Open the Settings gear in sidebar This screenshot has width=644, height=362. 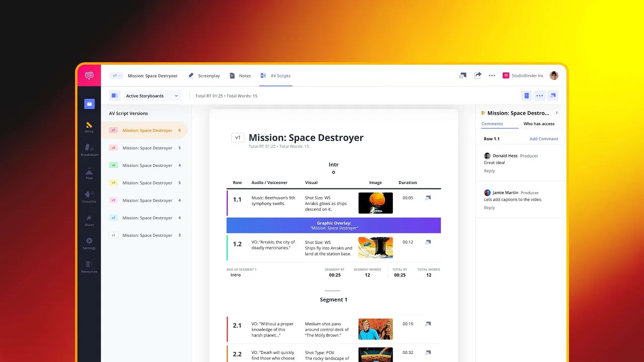pyautogui.click(x=89, y=243)
